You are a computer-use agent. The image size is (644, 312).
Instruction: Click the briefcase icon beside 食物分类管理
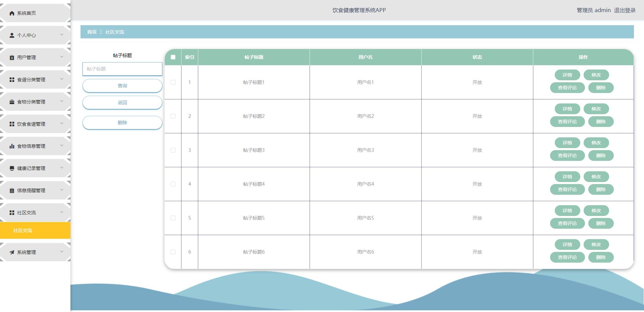pyautogui.click(x=12, y=102)
